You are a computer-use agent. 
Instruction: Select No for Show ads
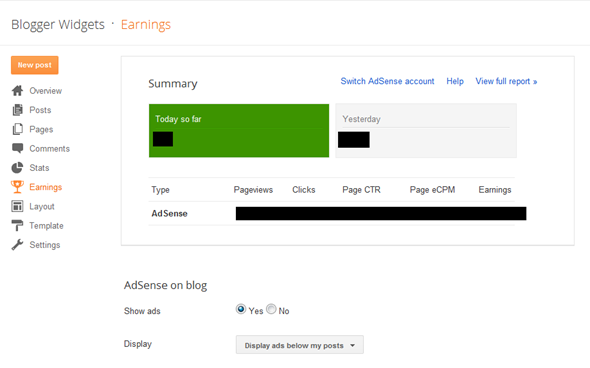(x=271, y=309)
